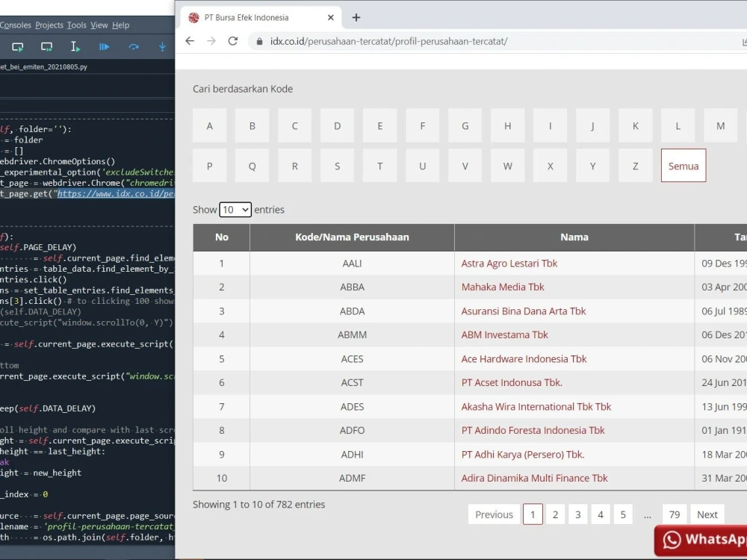This screenshot has height=560, width=747.
Task: Open ABM Investama Tbk link
Action: 504,335
